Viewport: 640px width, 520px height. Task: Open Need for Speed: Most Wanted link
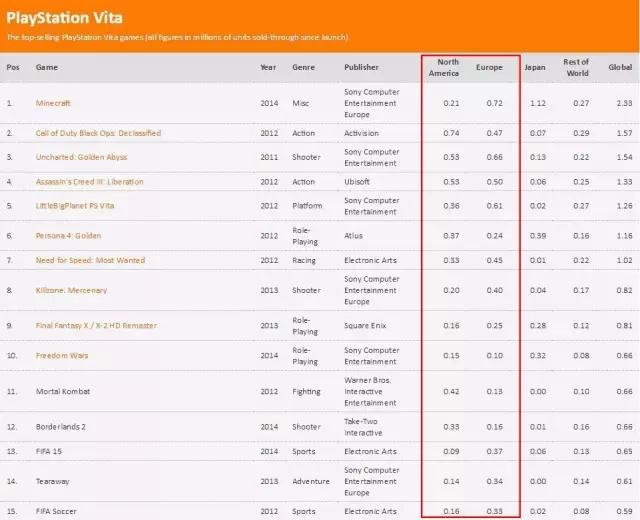[90, 260]
